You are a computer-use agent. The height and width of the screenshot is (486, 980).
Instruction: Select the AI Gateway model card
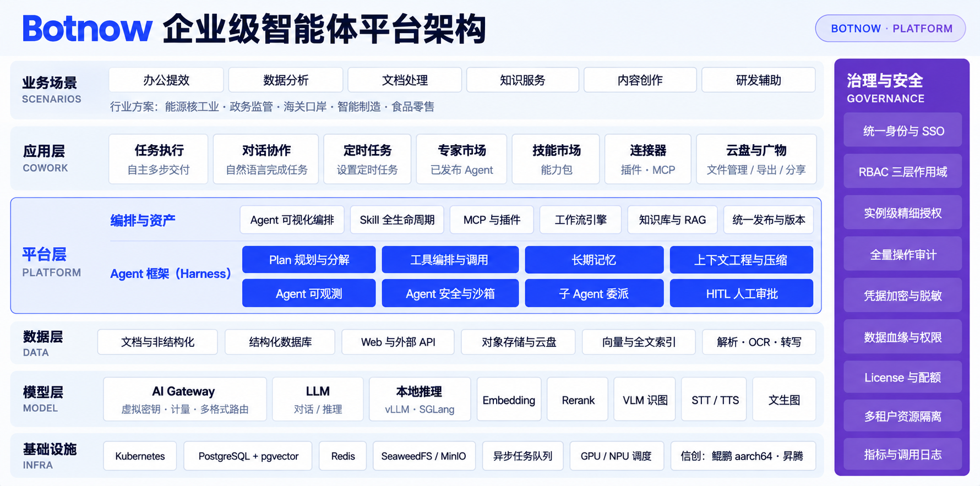coord(184,399)
